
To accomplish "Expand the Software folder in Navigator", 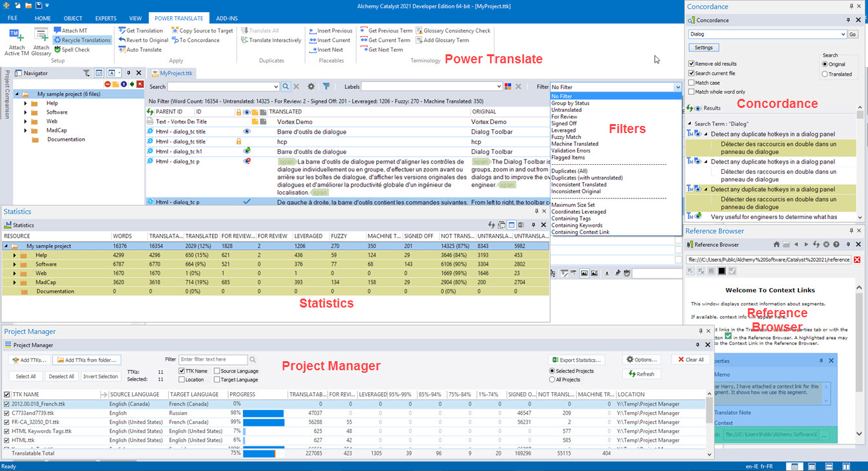I will pos(25,112).
